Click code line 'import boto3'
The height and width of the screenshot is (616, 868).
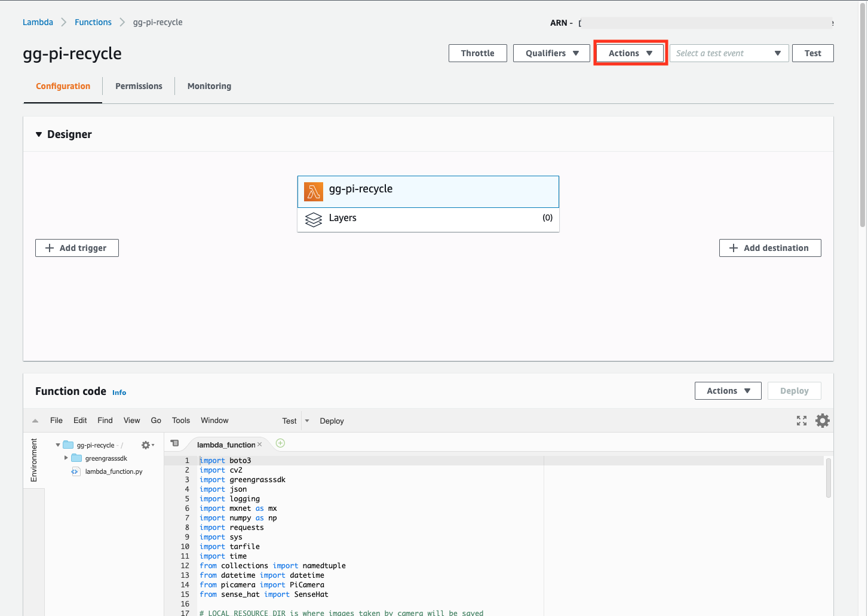click(225, 461)
